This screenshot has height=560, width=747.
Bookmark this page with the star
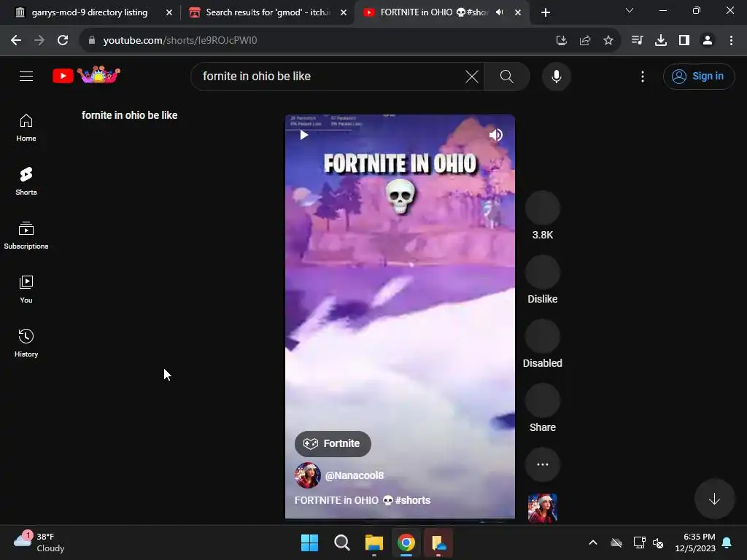(608, 41)
